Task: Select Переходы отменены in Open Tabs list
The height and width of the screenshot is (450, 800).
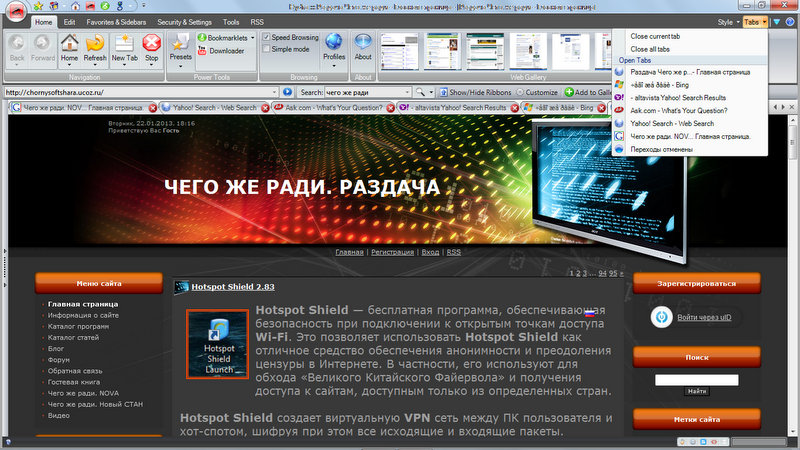Action: tap(690, 149)
